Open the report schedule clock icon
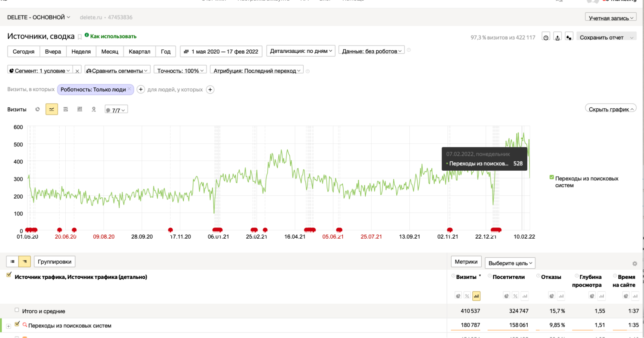 click(546, 37)
